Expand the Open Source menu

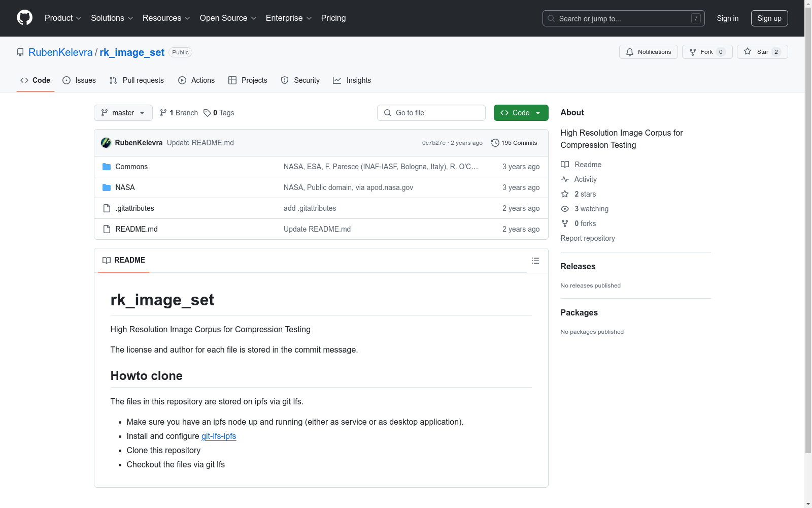coord(228,18)
